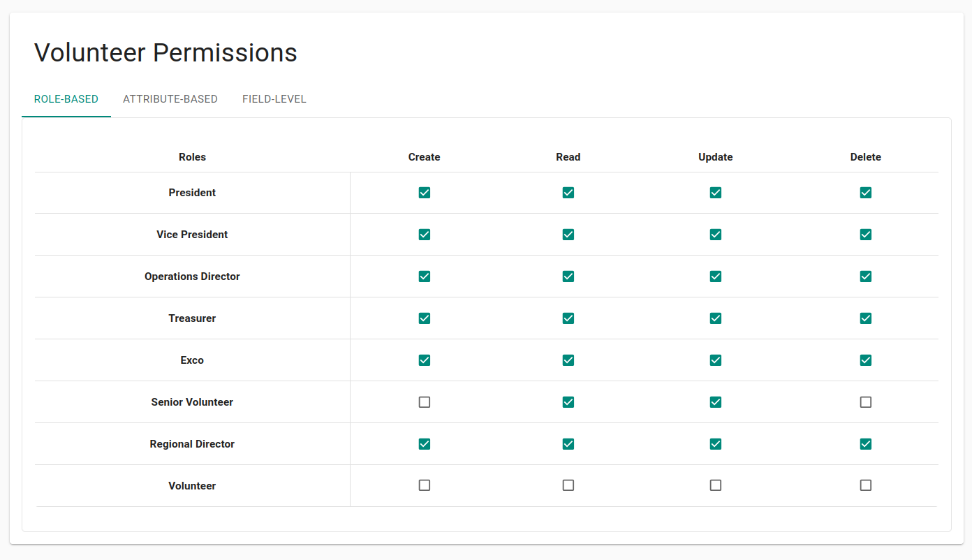Image resolution: width=972 pixels, height=560 pixels.
Task: Uncheck Read permission for Vice President
Action: coord(568,235)
